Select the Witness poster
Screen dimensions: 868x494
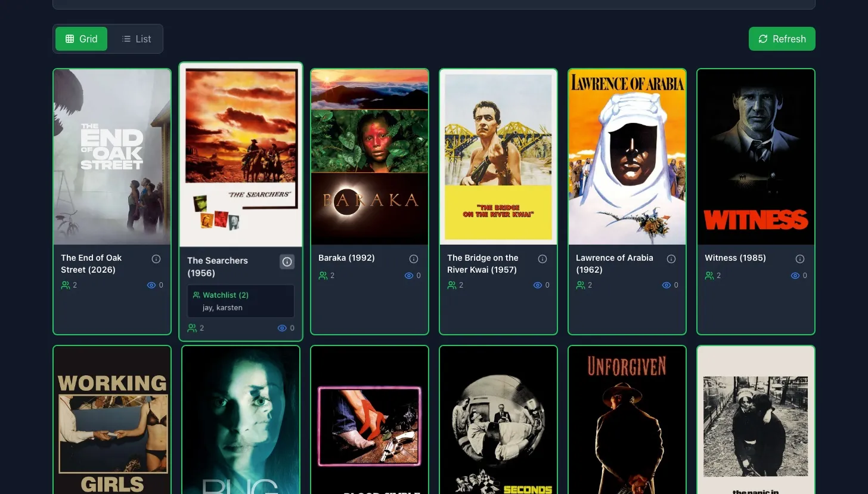point(756,157)
